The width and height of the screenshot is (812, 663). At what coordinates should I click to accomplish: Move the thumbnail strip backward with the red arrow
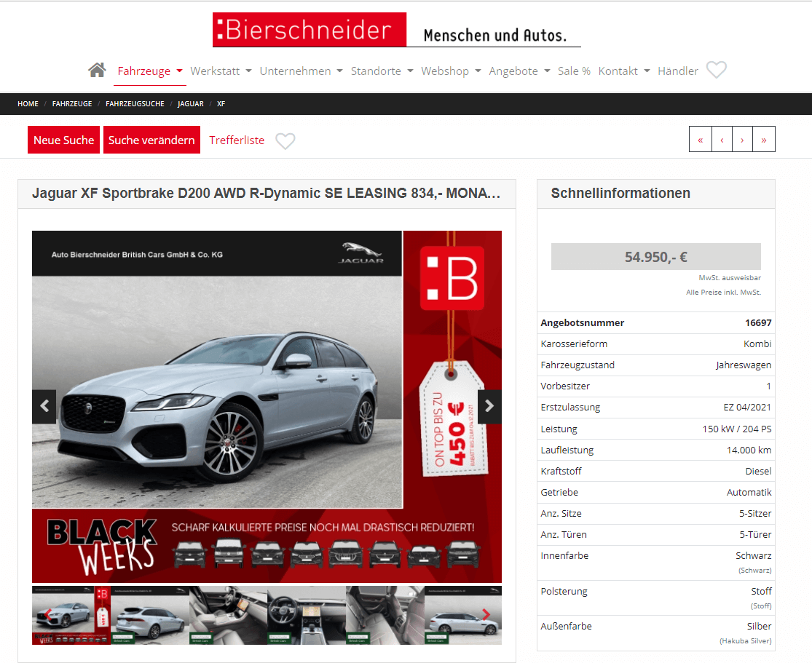pyautogui.click(x=48, y=615)
